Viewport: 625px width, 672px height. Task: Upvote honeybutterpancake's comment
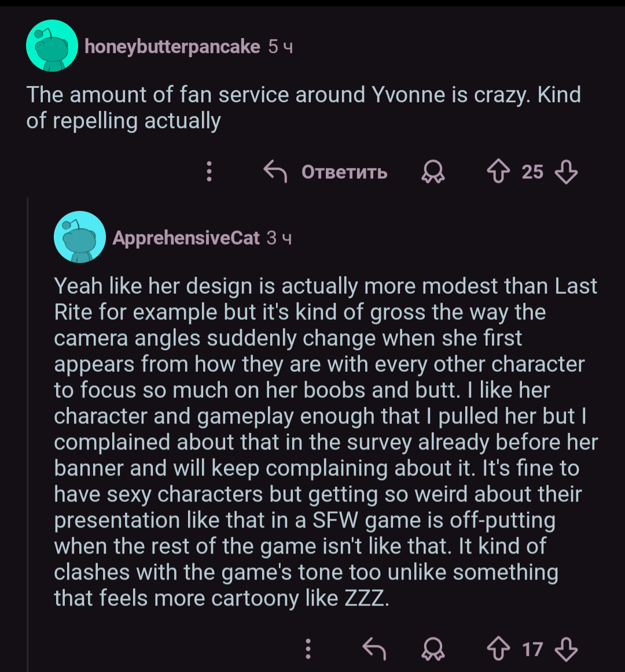(498, 172)
